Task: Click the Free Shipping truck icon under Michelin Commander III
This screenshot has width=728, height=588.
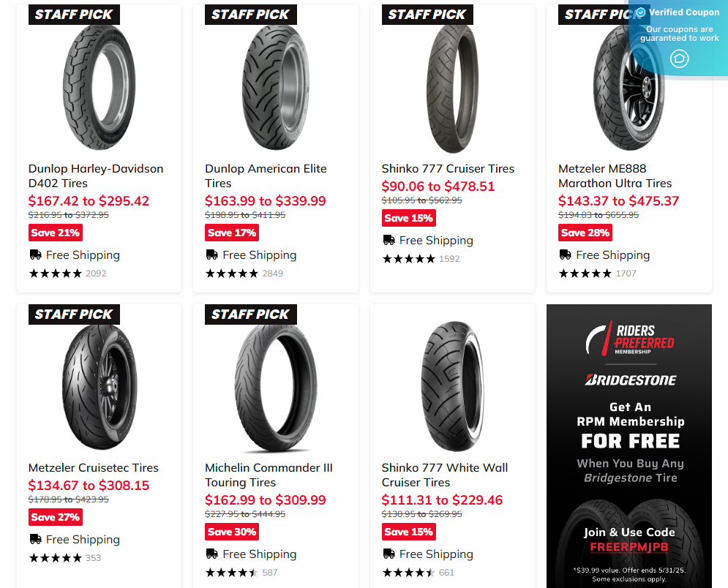Action: click(211, 554)
